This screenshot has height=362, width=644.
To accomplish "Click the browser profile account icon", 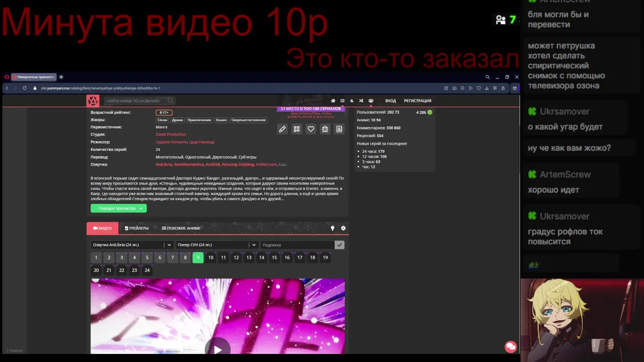I will (x=503, y=88).
